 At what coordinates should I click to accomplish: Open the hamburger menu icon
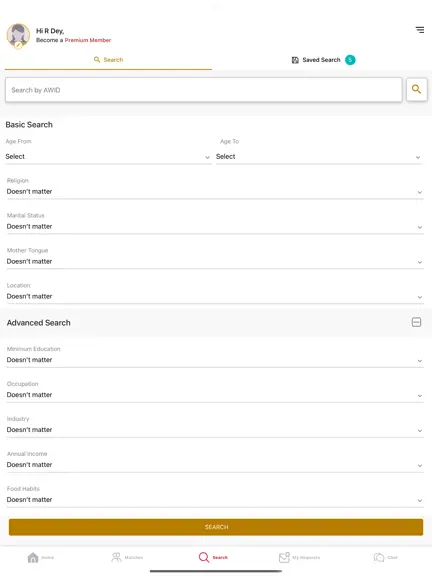(420, 30)
